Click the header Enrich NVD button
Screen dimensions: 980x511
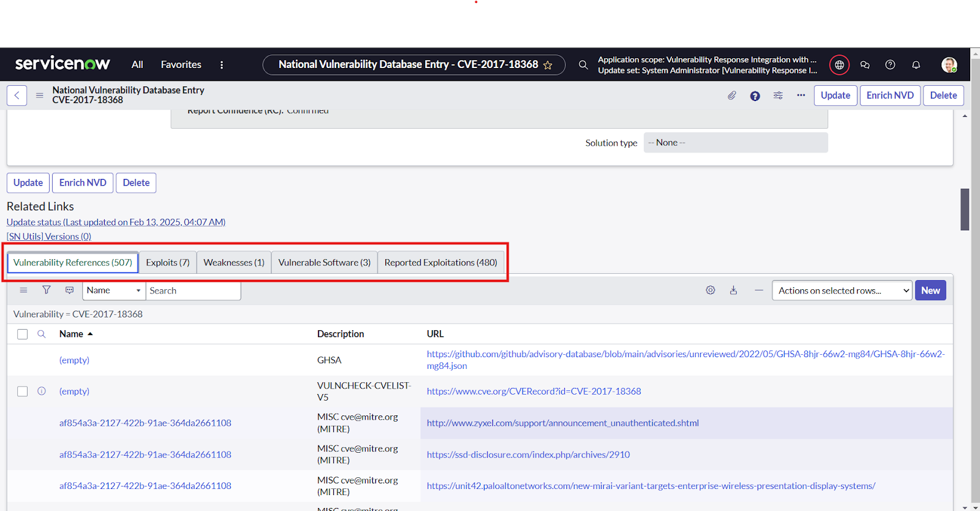(890, 95)
